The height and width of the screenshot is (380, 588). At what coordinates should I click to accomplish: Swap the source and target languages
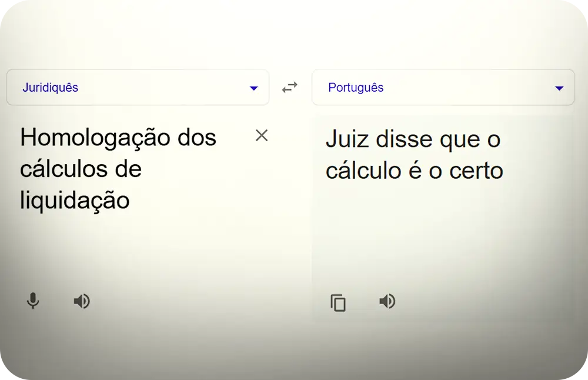coord(290,88)
